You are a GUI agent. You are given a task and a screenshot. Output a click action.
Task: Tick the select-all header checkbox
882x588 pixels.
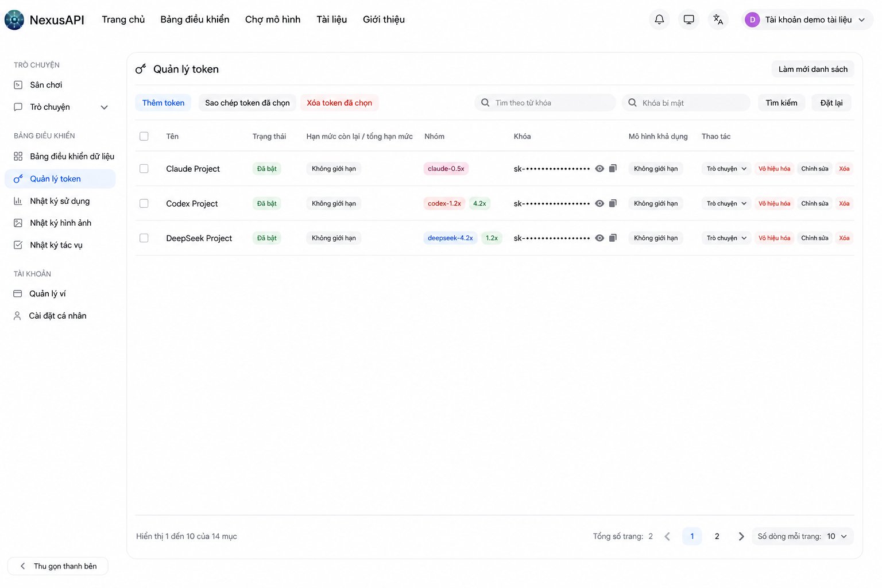144,137
